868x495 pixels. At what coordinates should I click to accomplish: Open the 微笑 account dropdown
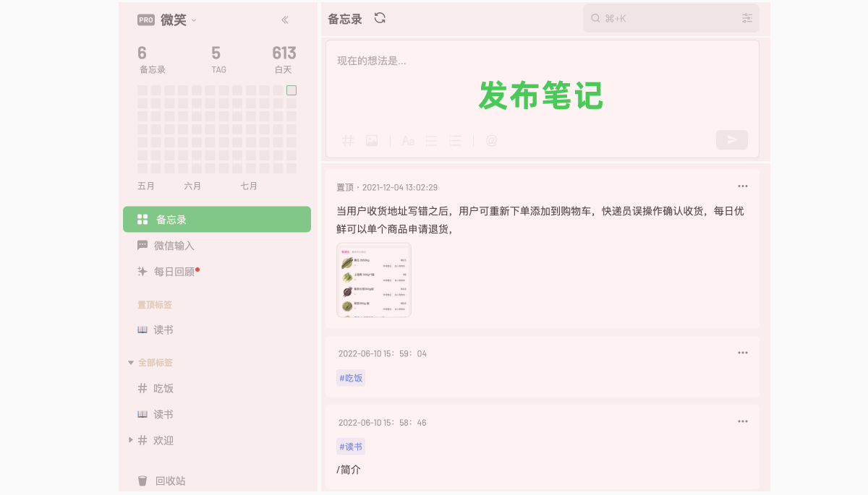[174, 20]
